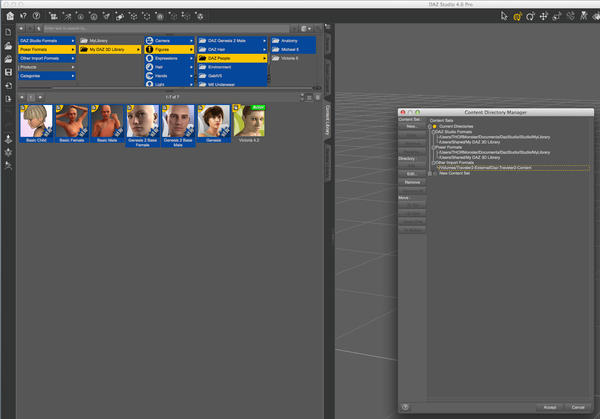Click the Content Library vertical side tab
This screenshot has height=419, width=600.
tap(328, 120)
